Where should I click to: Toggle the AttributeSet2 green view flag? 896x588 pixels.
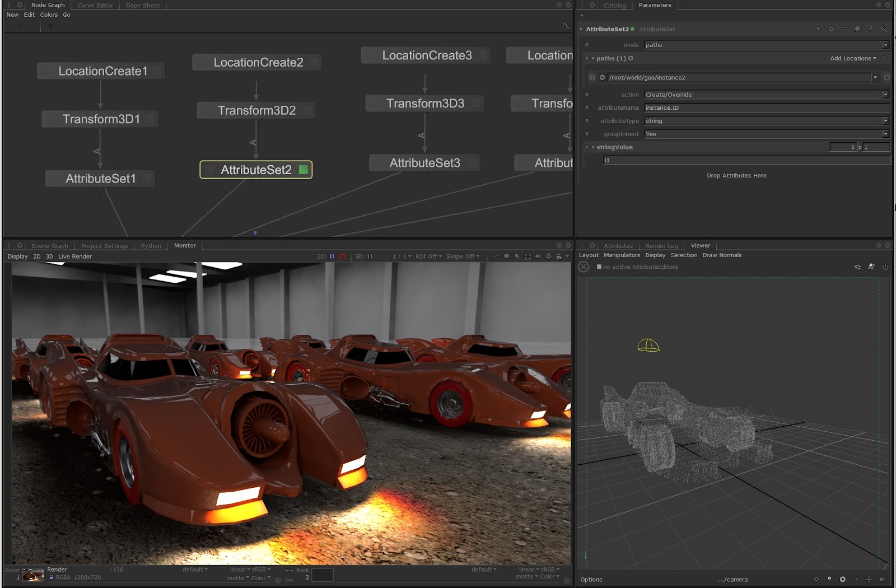coord(304,170)
